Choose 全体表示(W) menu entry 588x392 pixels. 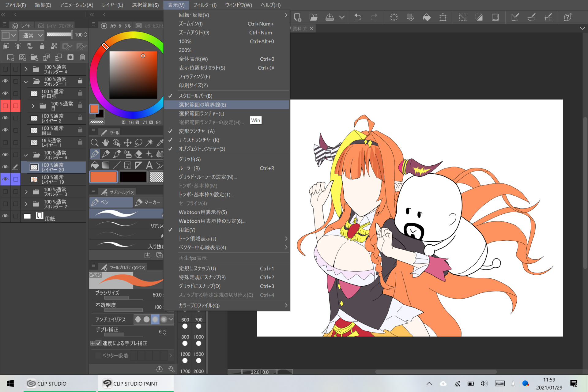[x=227, y=59]
